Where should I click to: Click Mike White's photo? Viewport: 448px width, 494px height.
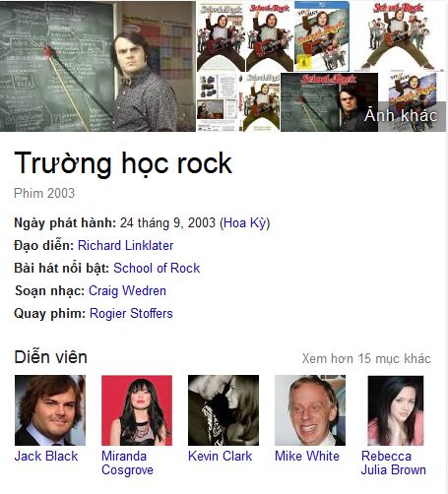(x=310, y=410)
